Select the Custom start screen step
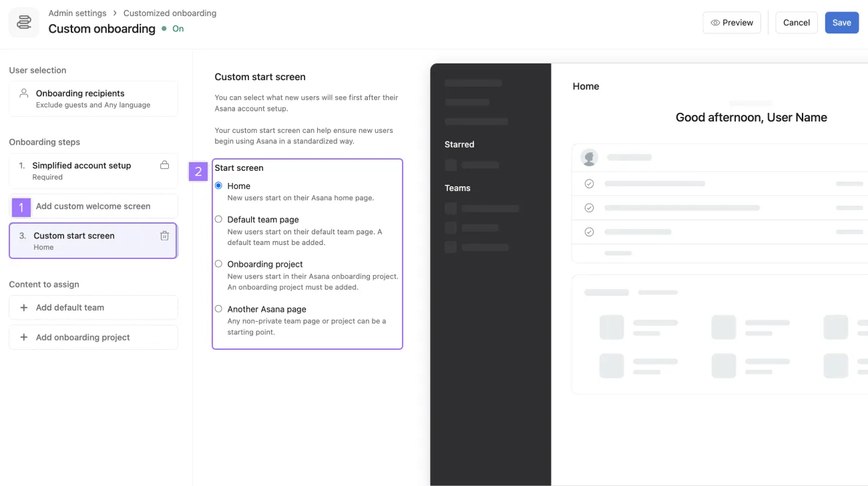This screenshot has width=868, height=486. point(93,240)
